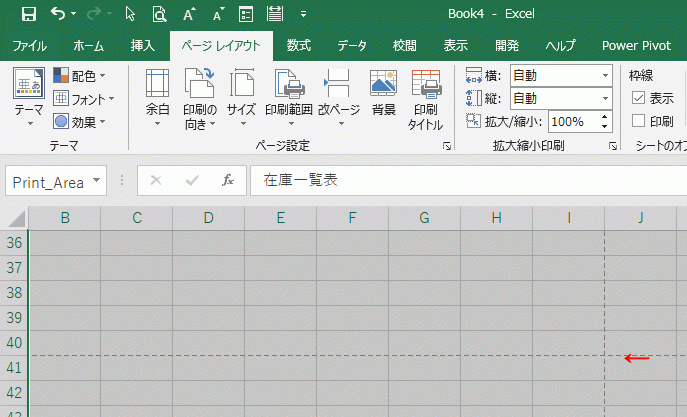Click the 背景 background button
This screenshot has height=417, width=687.
coord(384,93)
